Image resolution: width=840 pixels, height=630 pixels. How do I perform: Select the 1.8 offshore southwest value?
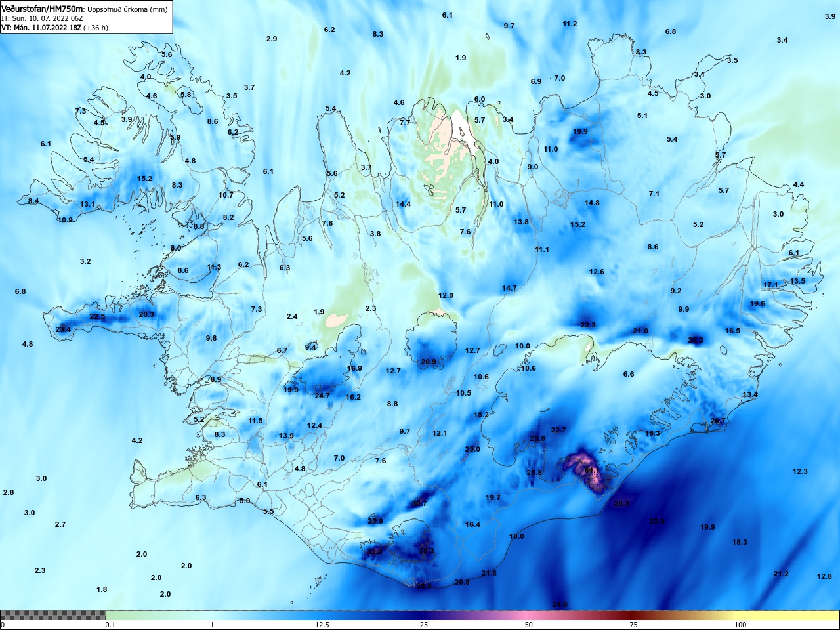pos(102,589)
